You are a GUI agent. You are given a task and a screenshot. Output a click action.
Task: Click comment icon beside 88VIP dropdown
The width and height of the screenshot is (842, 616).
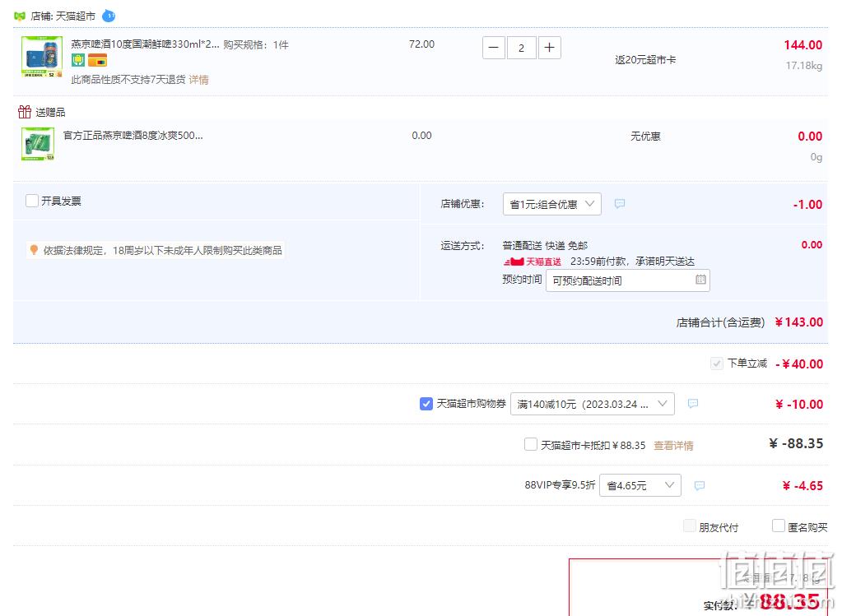coord(699,485)
